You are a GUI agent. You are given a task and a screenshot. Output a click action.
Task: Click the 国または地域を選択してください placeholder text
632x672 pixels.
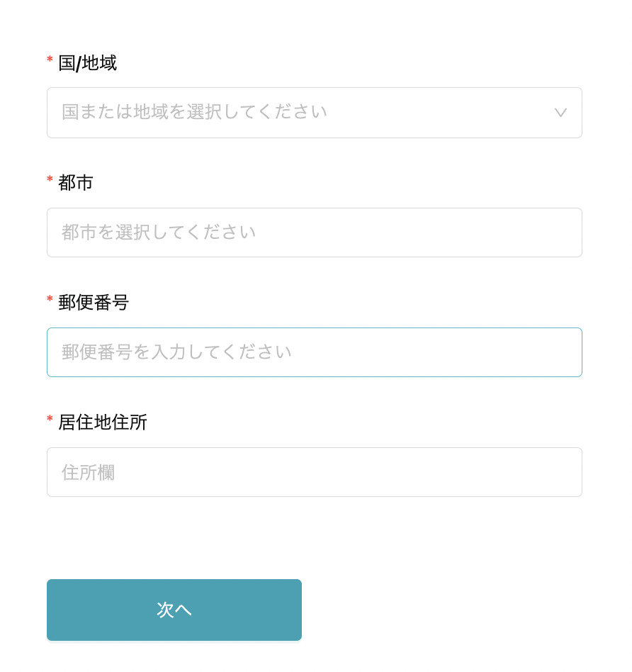pyautogui.click(x=194, y=112)
